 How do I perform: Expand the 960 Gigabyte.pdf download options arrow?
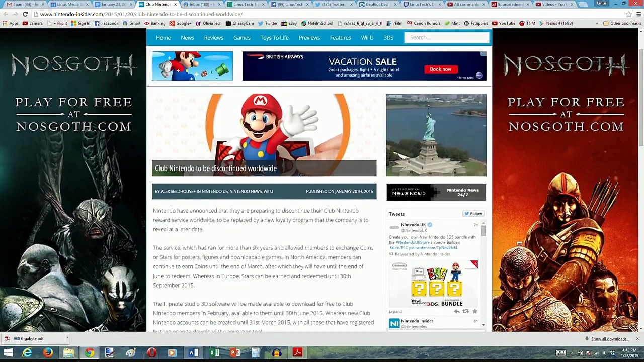coord(67,339)
